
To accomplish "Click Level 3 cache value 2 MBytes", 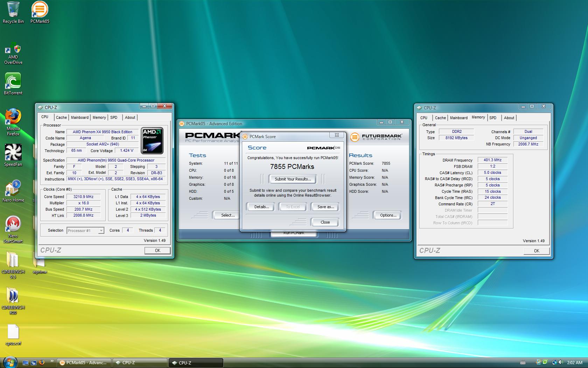I will [x=148, y=216].
